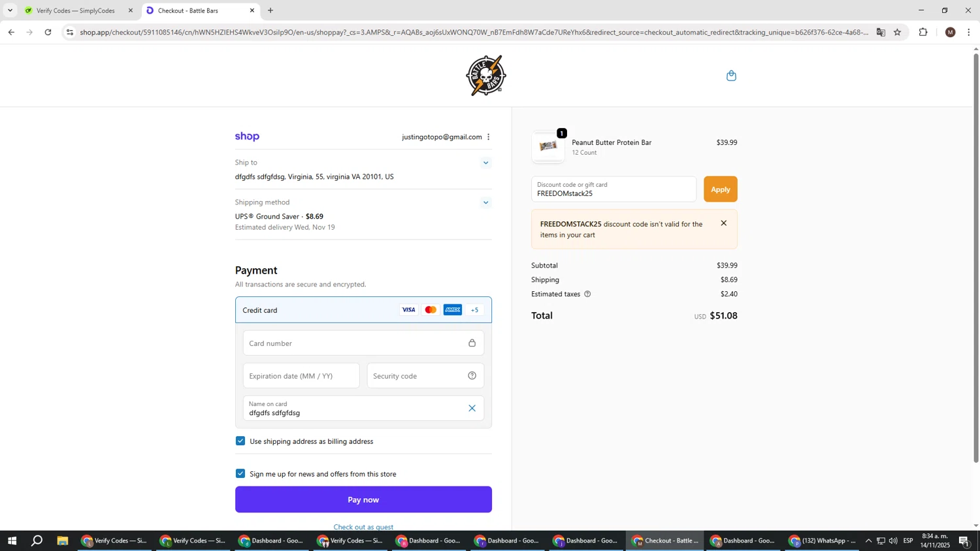This screenshot has width=980, height=551.
Task: Click the discount code input field
Action: click(613, 189)
